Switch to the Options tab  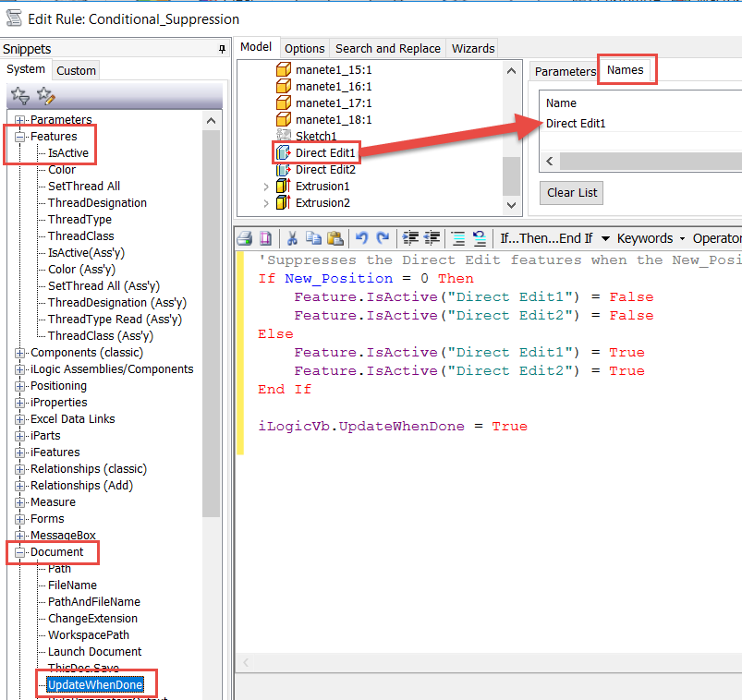pyautogui.click(x=305, y=49)
